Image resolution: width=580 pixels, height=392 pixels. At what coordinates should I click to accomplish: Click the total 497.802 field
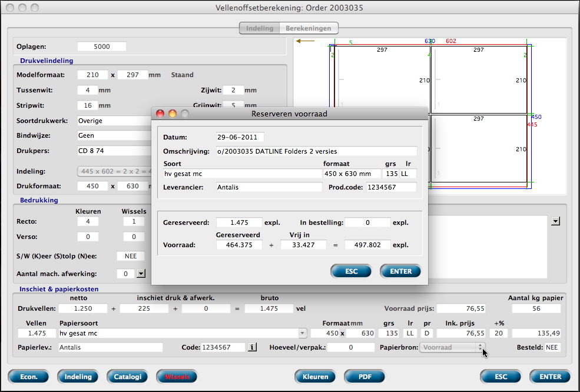click(x=367, y=245)
